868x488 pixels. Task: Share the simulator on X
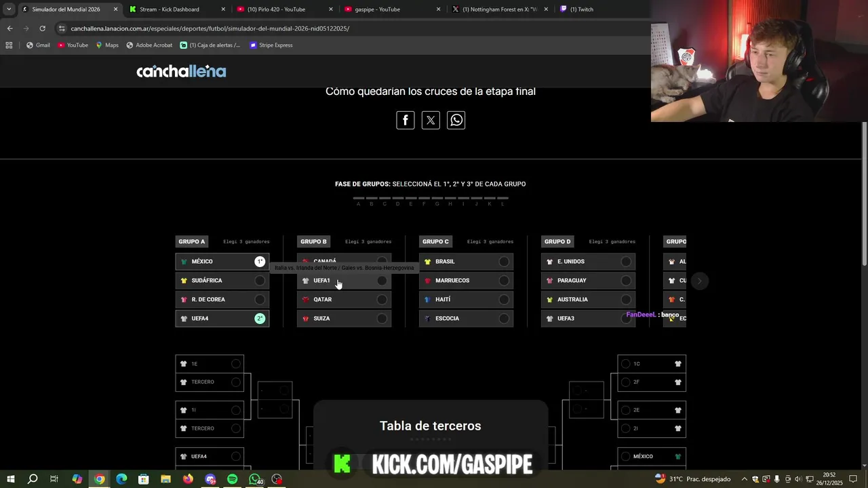(x=431, y=120)
